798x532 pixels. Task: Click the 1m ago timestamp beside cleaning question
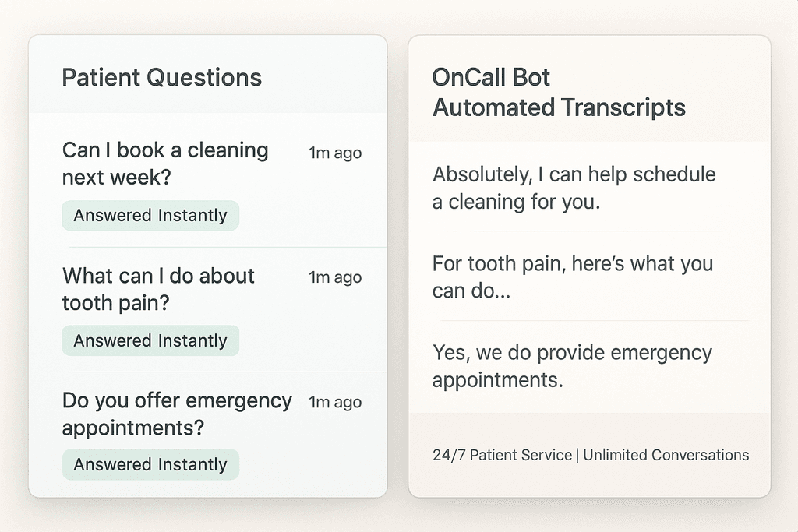335,153
